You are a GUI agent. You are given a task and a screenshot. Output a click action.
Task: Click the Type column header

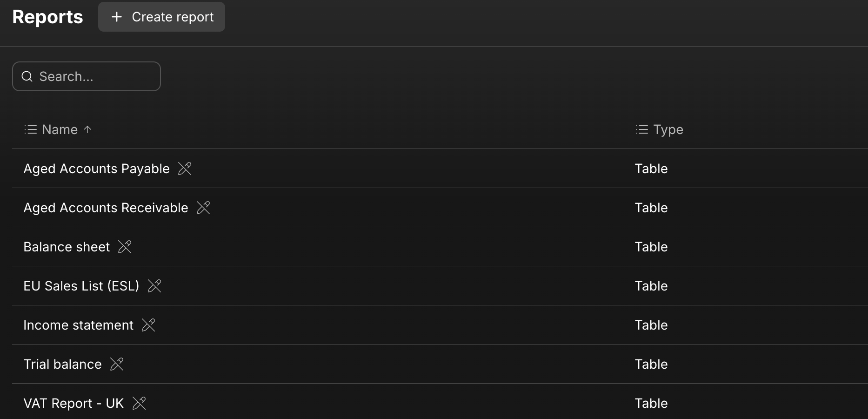click(x=668, y=129)
